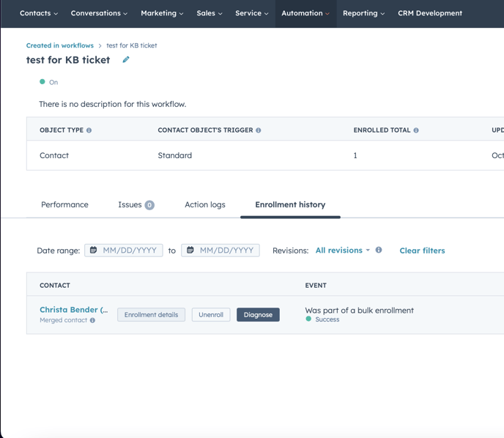Click the Unenroll button
Viewport: 504px width, 438px height.
pyautogui.click(x=211, y=315)
